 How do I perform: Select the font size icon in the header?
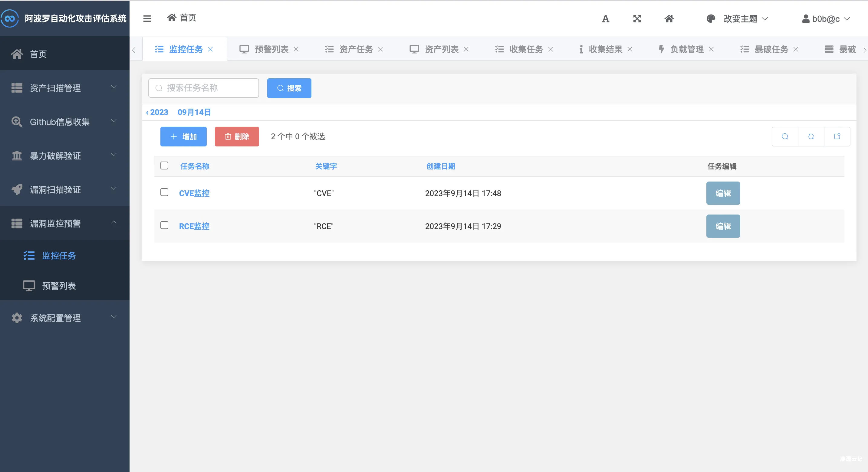coord(605,19)
